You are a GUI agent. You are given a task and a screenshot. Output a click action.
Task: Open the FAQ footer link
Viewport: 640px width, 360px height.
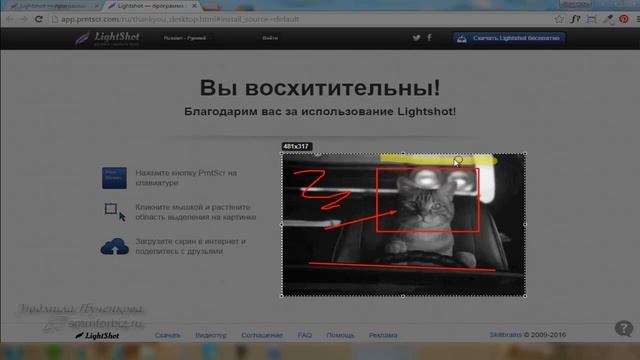(304, 335)
